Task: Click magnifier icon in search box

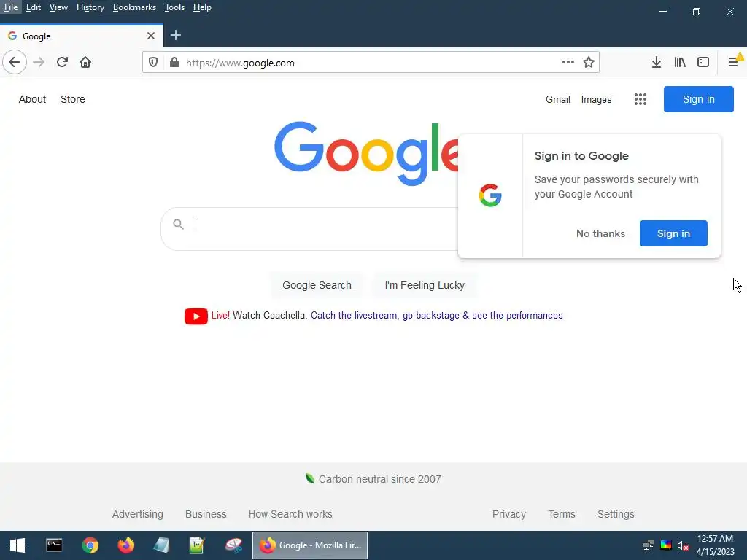Action: (178, 225)
